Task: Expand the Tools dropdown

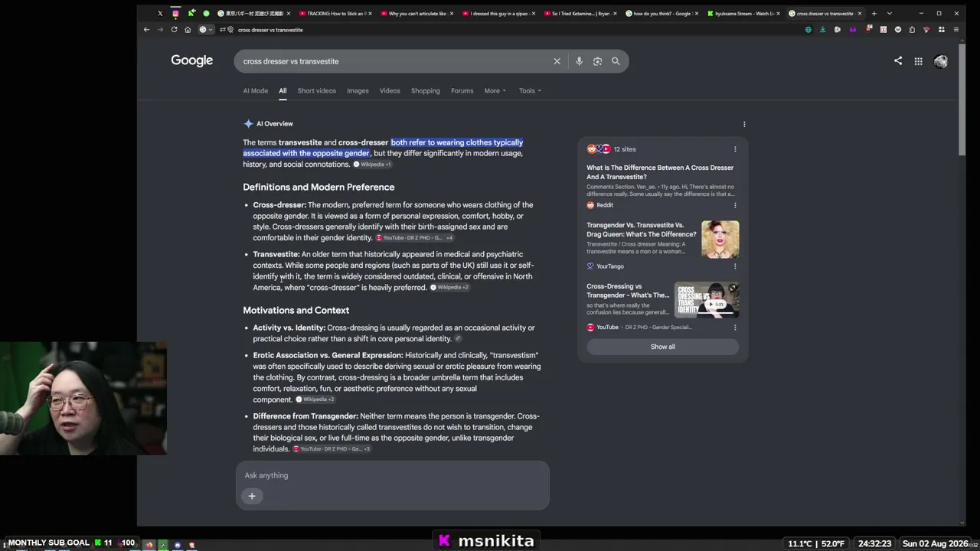Action: point(530,90)
